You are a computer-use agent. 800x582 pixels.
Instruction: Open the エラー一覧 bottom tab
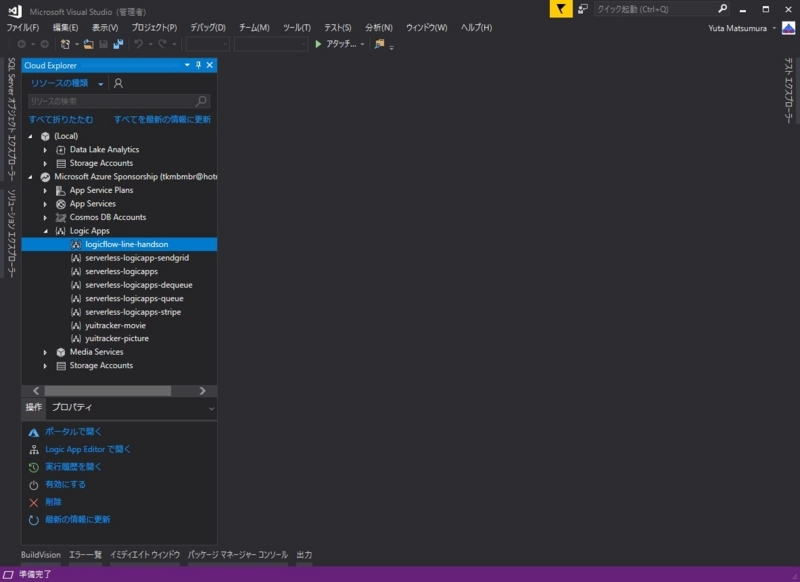pos(85,554)
